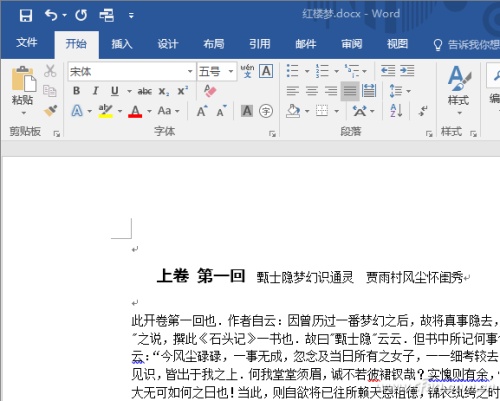
Task: Clear all formatting with eraser icon
Action: [210, 91]
